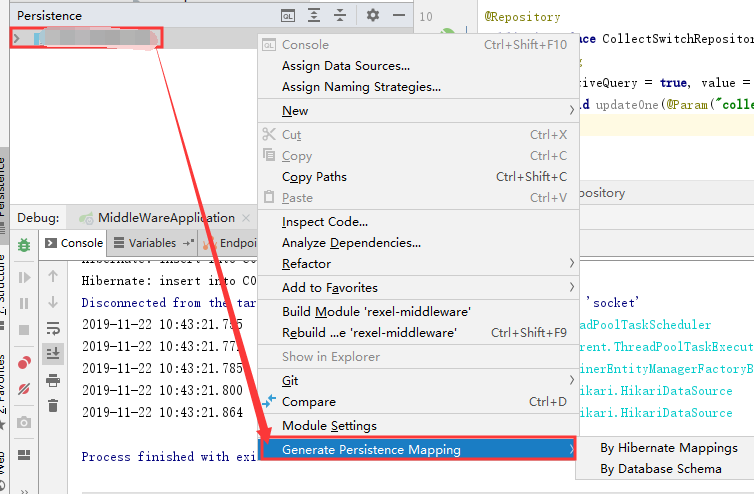The image size is (754, 494).
Task: Click Expand All in Persistence toolbar
Action: [x=314, y=15]
